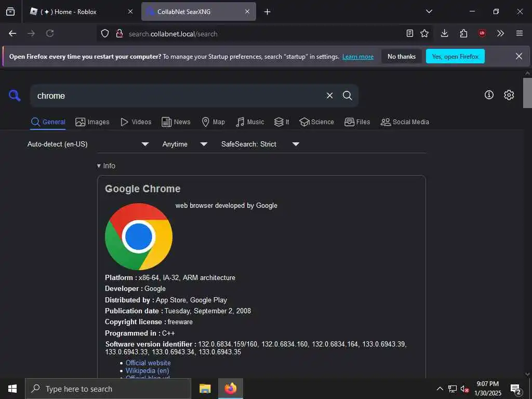The height and width of the screenshot is (399, 532).
Task: Click the SearXNG magnifier logo
Action: click(15, 96)
